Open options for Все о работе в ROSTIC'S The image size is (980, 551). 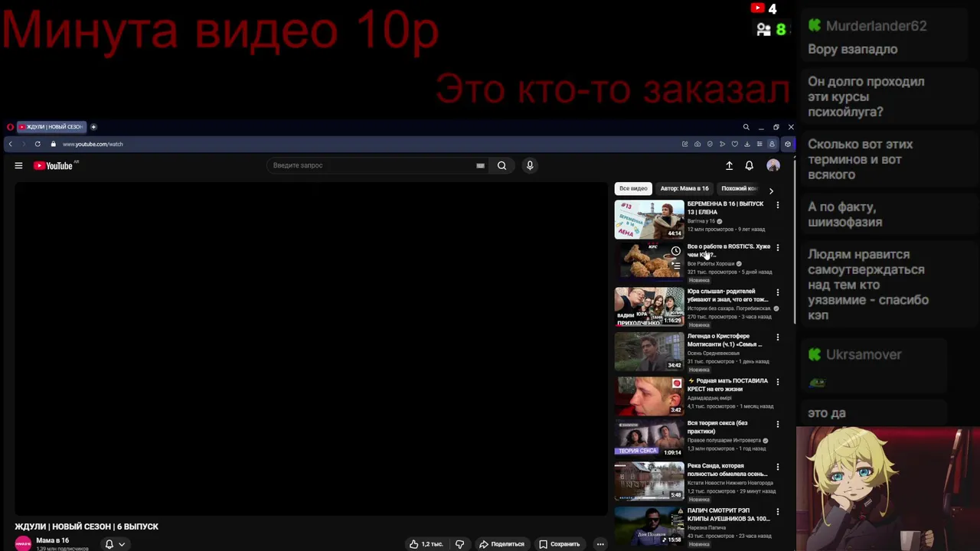[x=777, y=248]
